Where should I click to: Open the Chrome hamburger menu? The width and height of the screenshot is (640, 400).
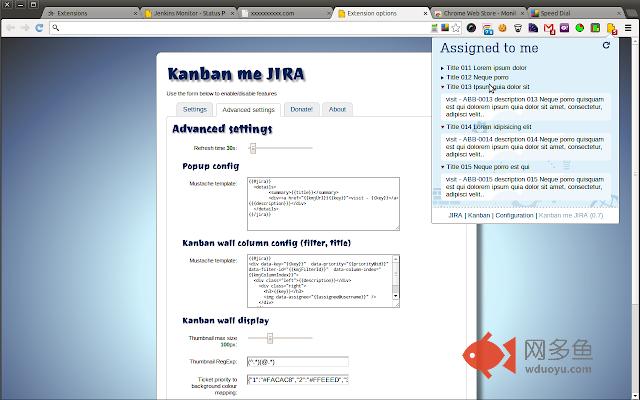tap(628, 28)
